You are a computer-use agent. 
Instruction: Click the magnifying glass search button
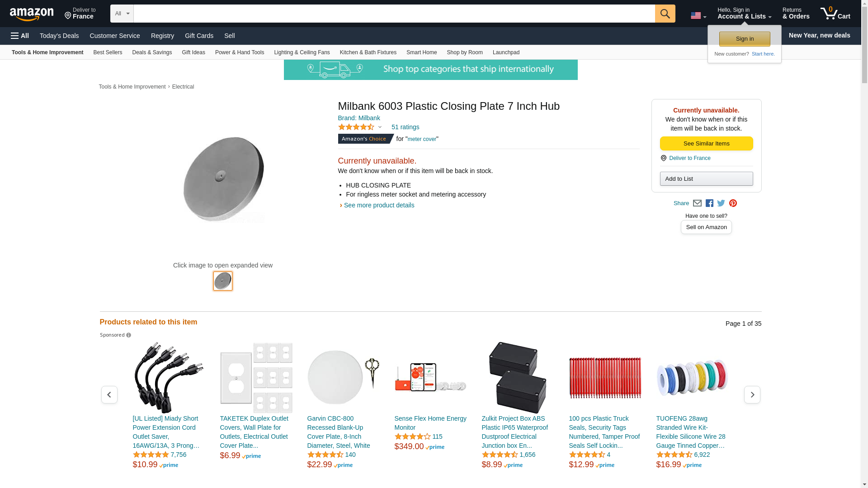pyautogui.click(x=665, y=14)
